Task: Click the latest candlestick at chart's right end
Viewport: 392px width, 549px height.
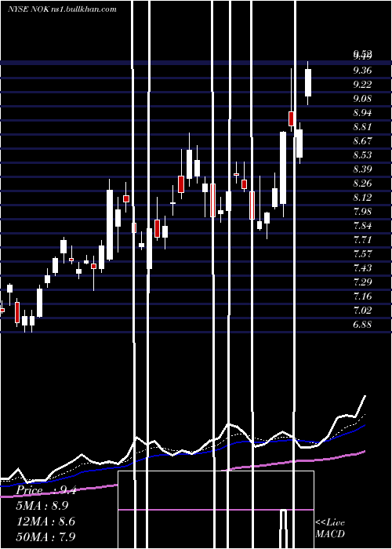Action: [x=308, y=82]
